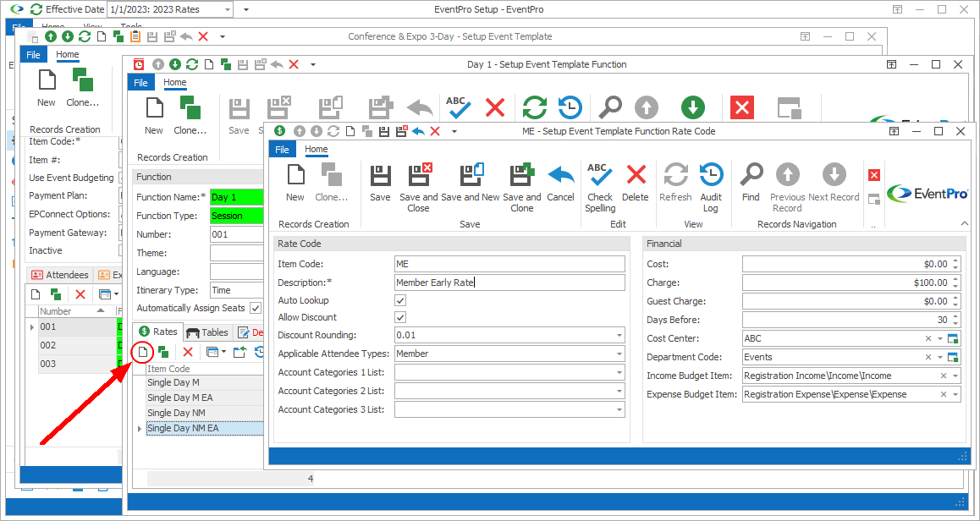
Task: Open Cost Center dropdown arrow
Action: pyautogui.click(x=940, y=338)
